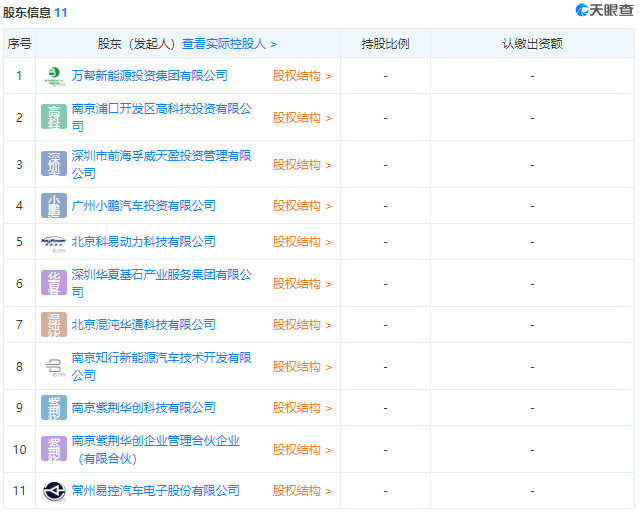Click the 常州易控汽车电子 company logo

pyautogui.click(x=54, y=491)
